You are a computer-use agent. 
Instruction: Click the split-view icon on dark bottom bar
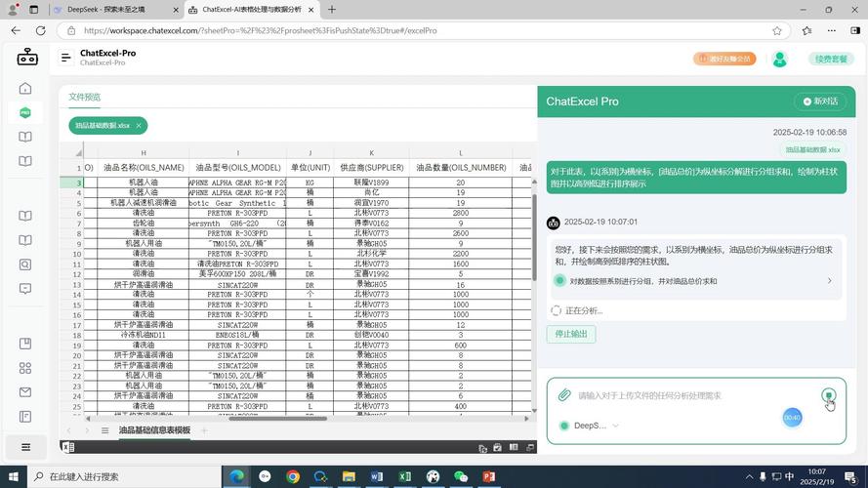[x=514, y=447]
